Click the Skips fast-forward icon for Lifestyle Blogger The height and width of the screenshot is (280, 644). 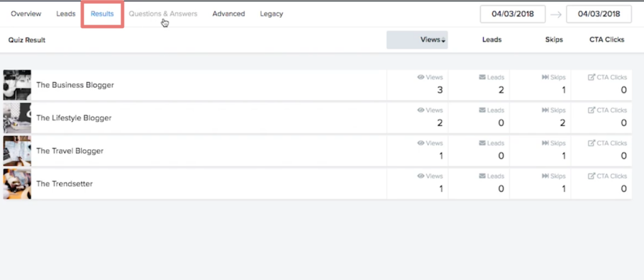(x=545, y=110)
